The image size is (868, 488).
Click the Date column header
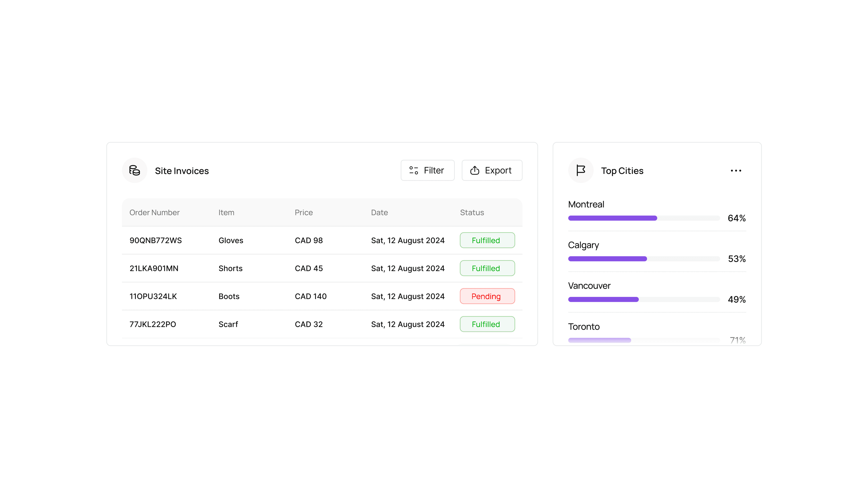click(x=379, y=213)
